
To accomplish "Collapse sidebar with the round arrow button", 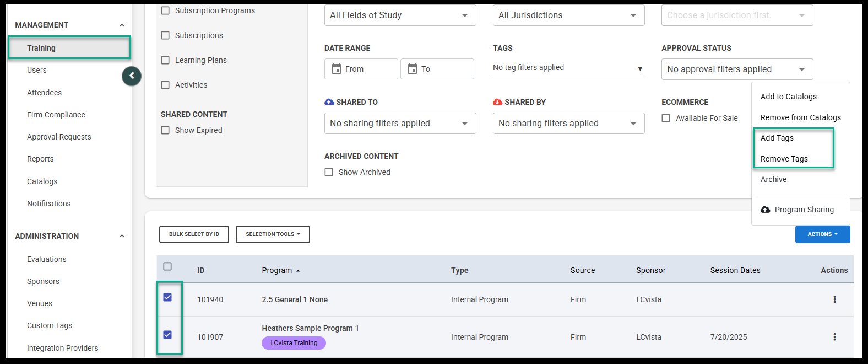I will click(x=132, y=76).
